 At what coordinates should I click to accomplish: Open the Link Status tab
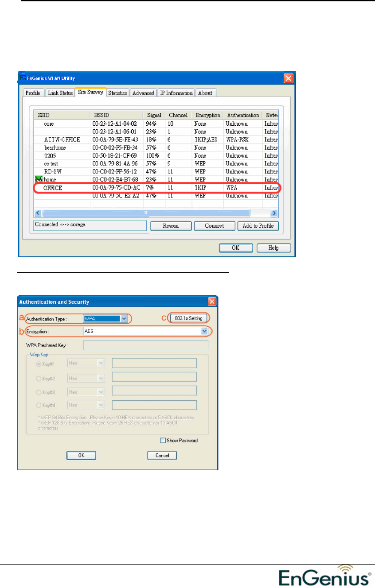click(60, 93)
